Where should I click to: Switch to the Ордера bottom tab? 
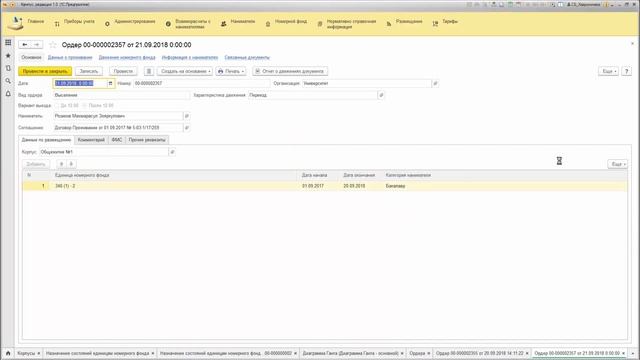tap(417, 353)
